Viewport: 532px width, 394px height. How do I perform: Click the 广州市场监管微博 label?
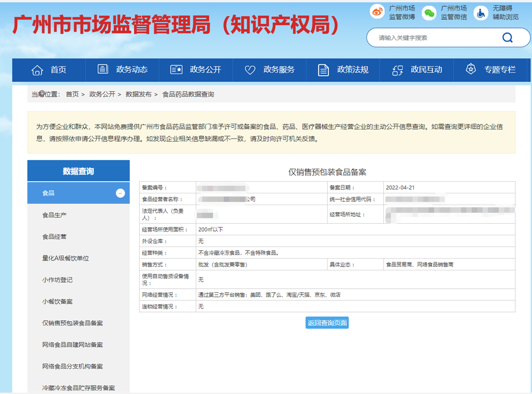(402, 13)
